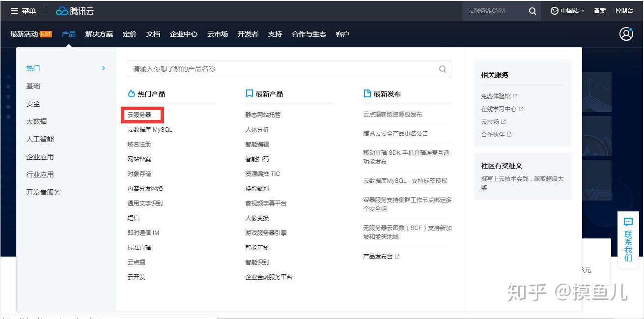
Task: Select the 大数据 category
Action: pos(37,121)
